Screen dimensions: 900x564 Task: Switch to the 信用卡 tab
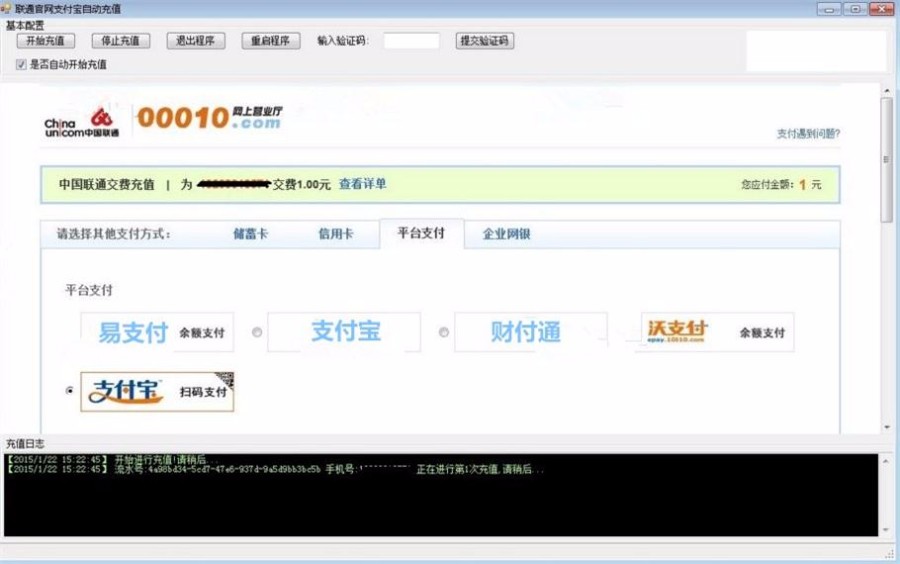336,234
